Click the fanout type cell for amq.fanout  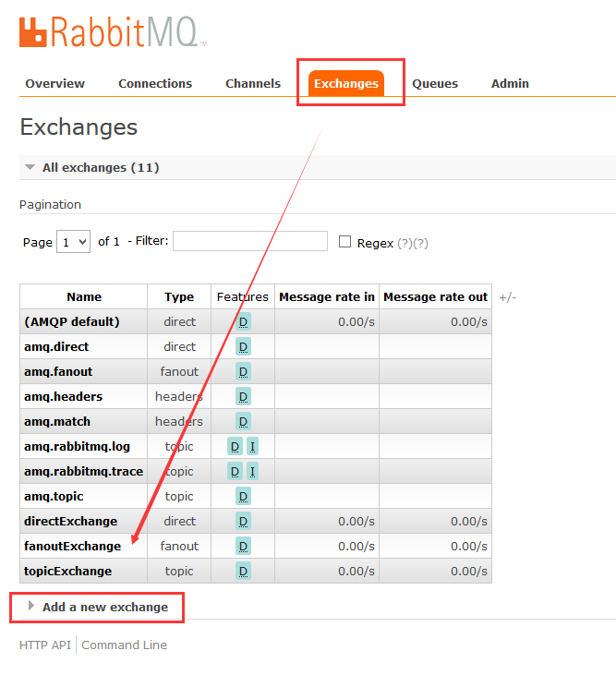[179, 371]
